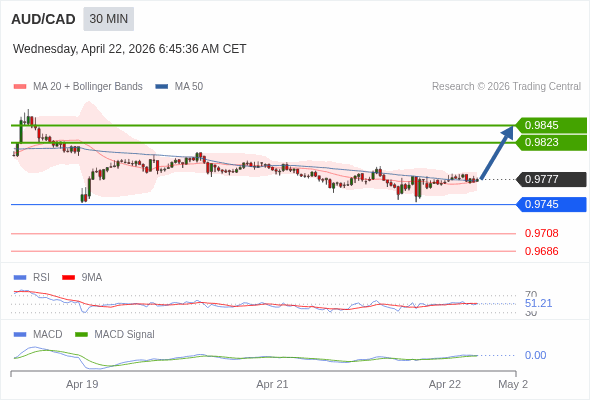The image size is (590, 400).
Task: Click the MACD legend swatch
Action: point(20,335)
